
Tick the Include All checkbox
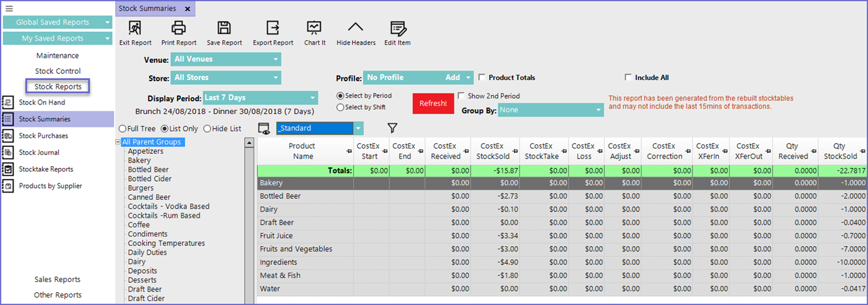pyautogui.click(x=629, y=77)
